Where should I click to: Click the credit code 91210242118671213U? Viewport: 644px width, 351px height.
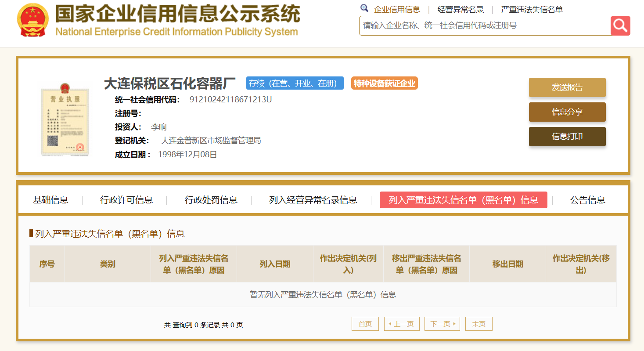(230, 99)
